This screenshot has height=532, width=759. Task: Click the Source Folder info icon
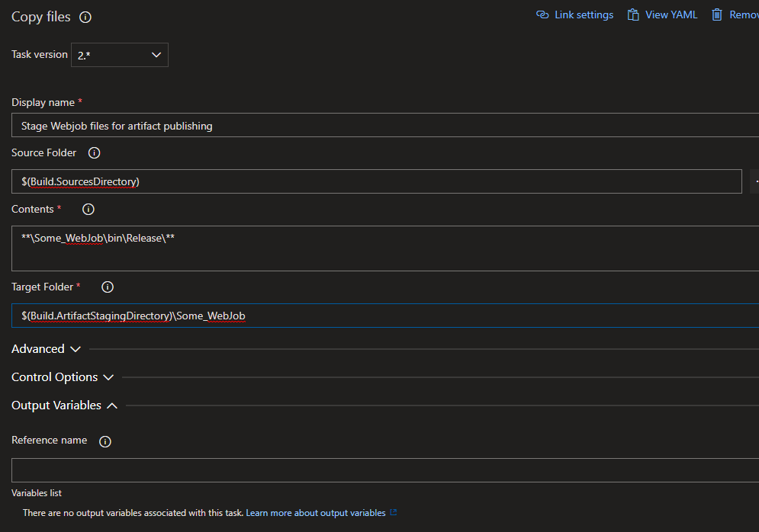point(94,153)
